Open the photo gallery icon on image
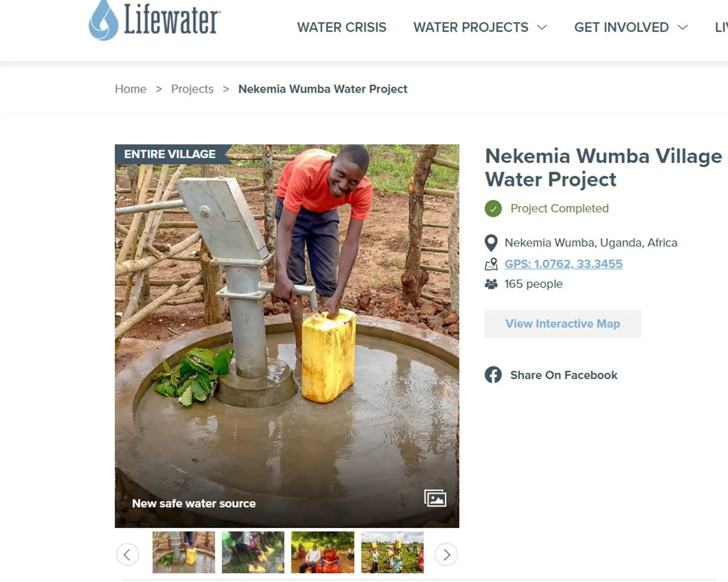This screenshot has width=728, height=582. click(x=435, y=498)
